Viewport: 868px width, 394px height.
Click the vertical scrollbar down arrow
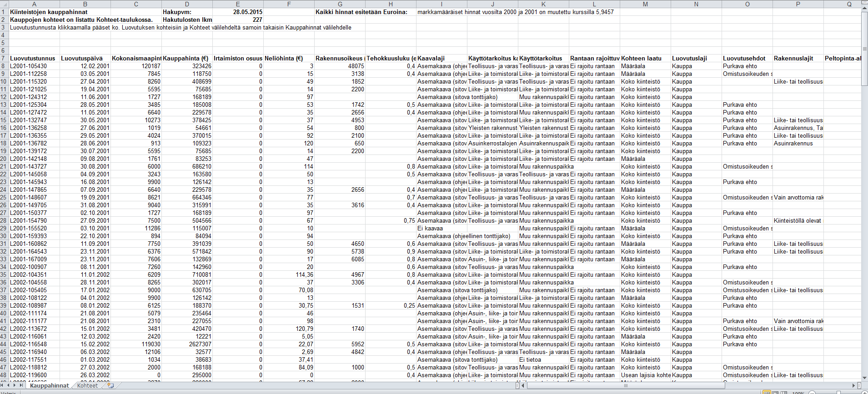click(x=864, y=378)
